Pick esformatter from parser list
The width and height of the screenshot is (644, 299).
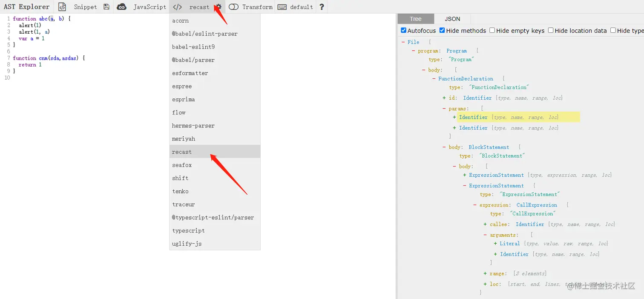coord(215,73)
